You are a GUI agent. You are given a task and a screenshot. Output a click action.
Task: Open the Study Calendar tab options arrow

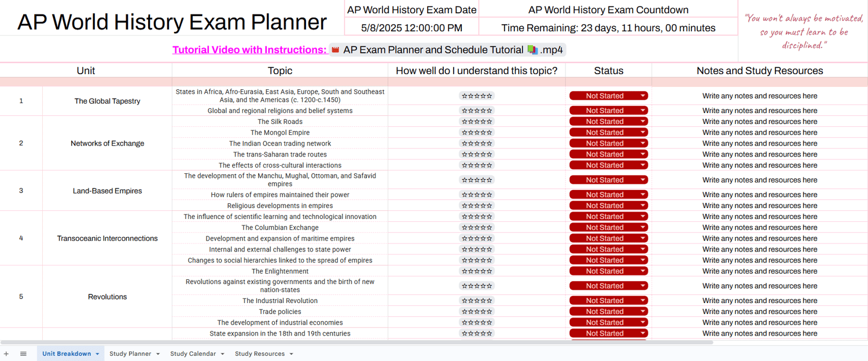[222, 354]
